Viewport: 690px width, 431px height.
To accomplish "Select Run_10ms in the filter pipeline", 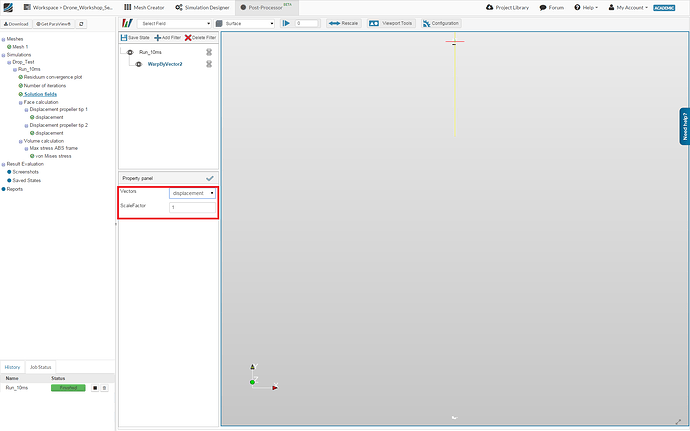I will tap(150, 52).
